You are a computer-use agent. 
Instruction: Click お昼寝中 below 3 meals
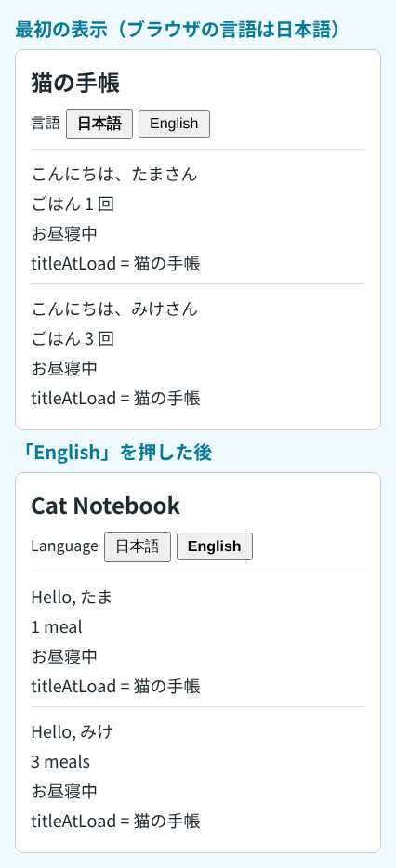(64, 791)
